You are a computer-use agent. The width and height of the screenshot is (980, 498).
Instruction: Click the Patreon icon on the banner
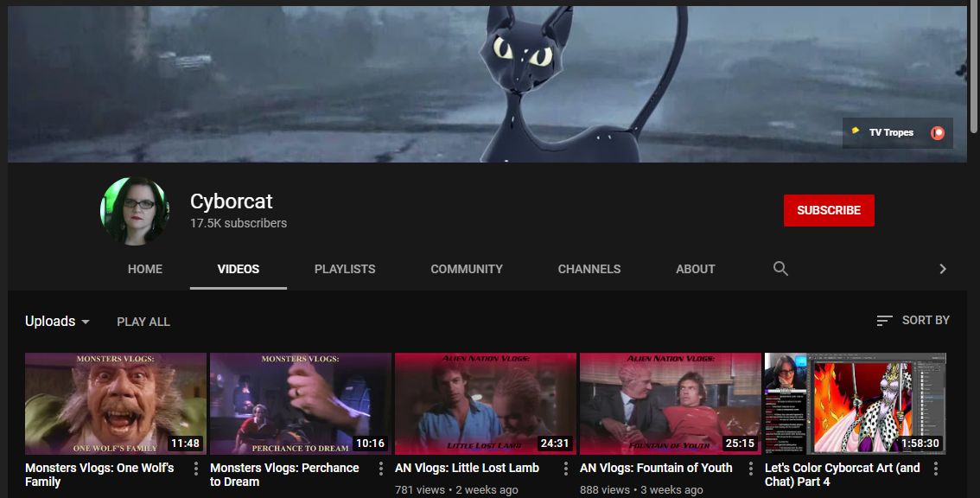937,132
